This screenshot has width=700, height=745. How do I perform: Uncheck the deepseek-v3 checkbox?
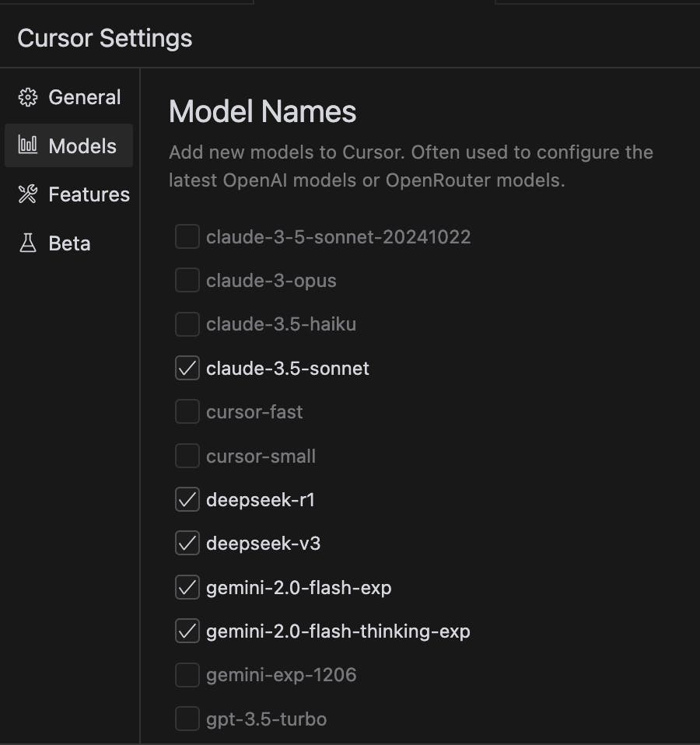click(187, 544)
